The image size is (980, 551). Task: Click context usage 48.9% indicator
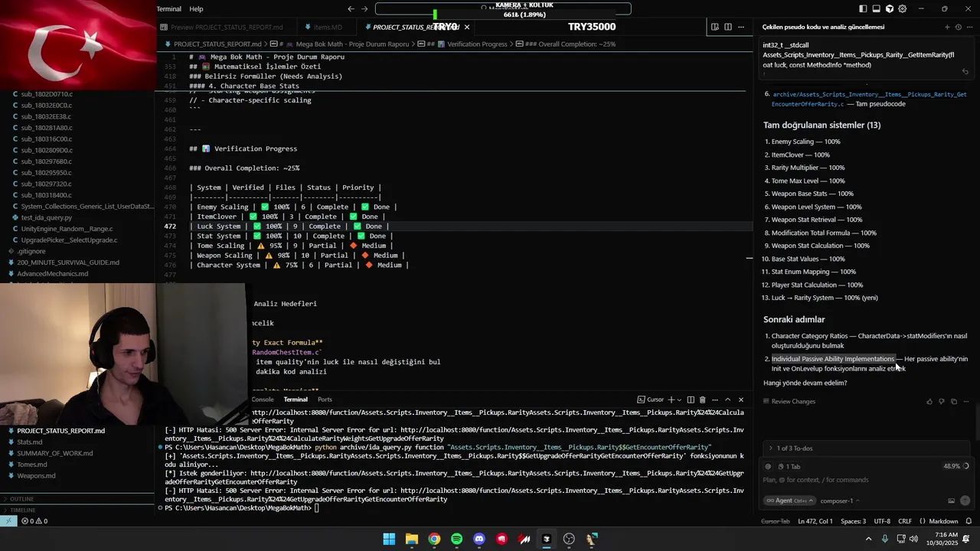pyautogui.click(x=956, y=466)
